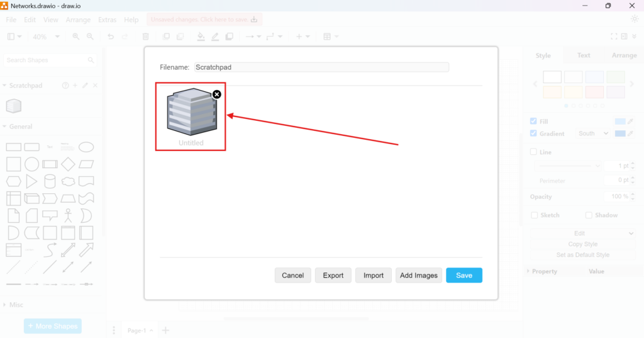644x338 pixels.
Task: Click the zoom out magnifier icon
Action: (90, 37)
